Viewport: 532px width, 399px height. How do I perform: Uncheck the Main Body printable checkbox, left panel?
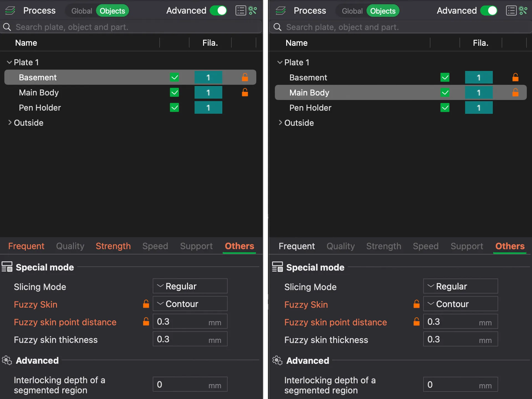[x=174, y=92]
